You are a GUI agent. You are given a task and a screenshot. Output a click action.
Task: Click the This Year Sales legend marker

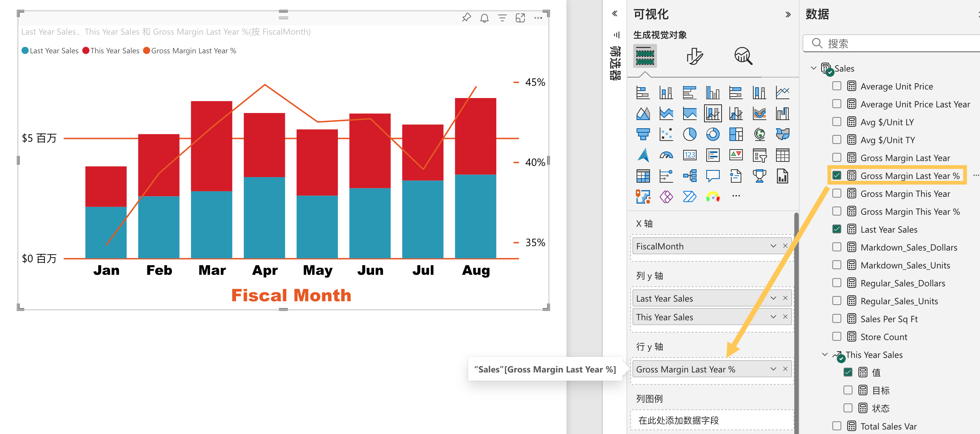click(x=86, y=51)
